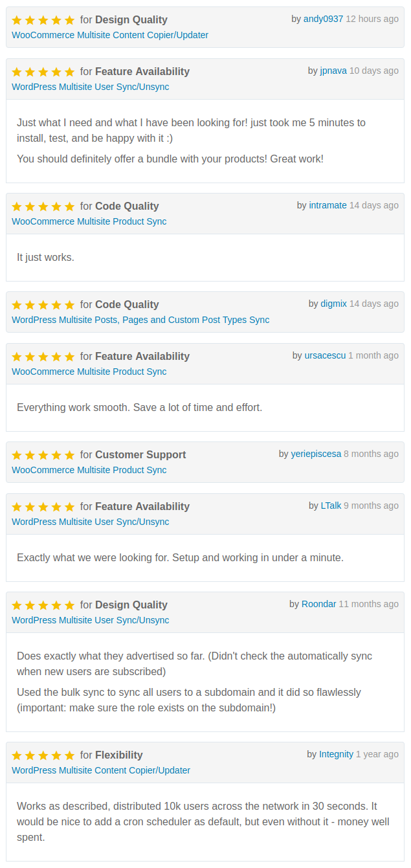
Task: Open User Sync/Unsync link in LTalk's review
Action: (90, 522)
